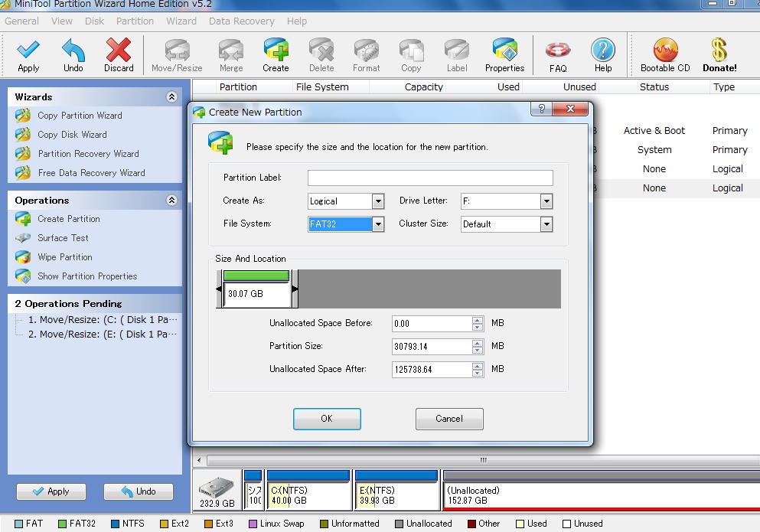760x532 pixels.
Task: Click the Copy toolbar icon
Action: (x=411, y=55)
